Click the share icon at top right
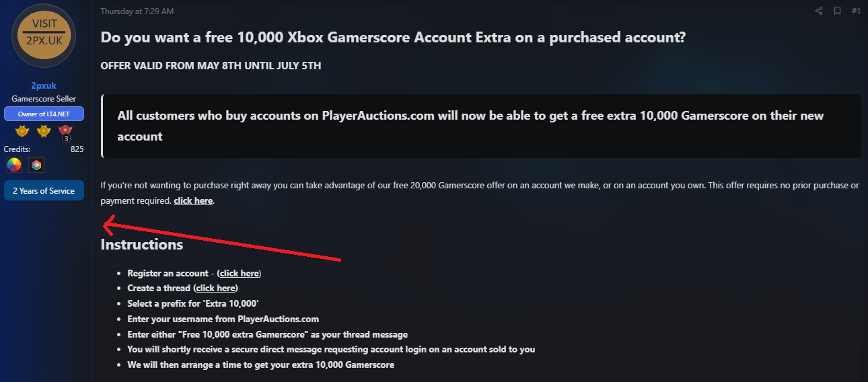This screenshot has width=868, height=382. point(819,11)
